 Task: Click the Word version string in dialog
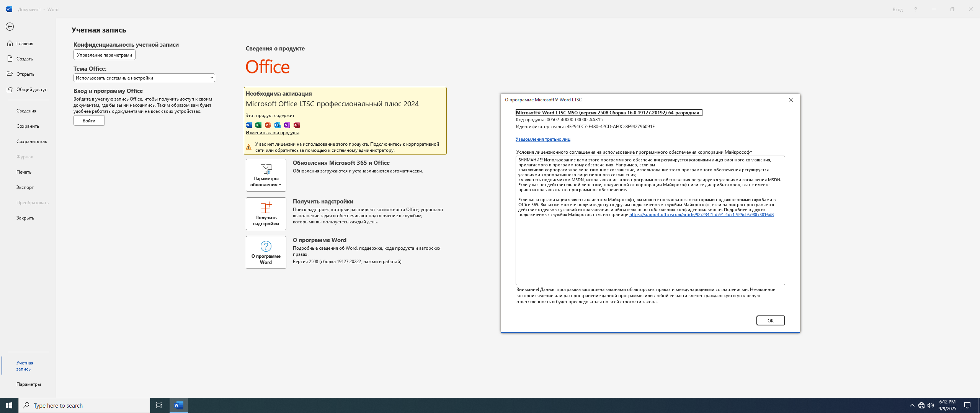pos(609,113)
